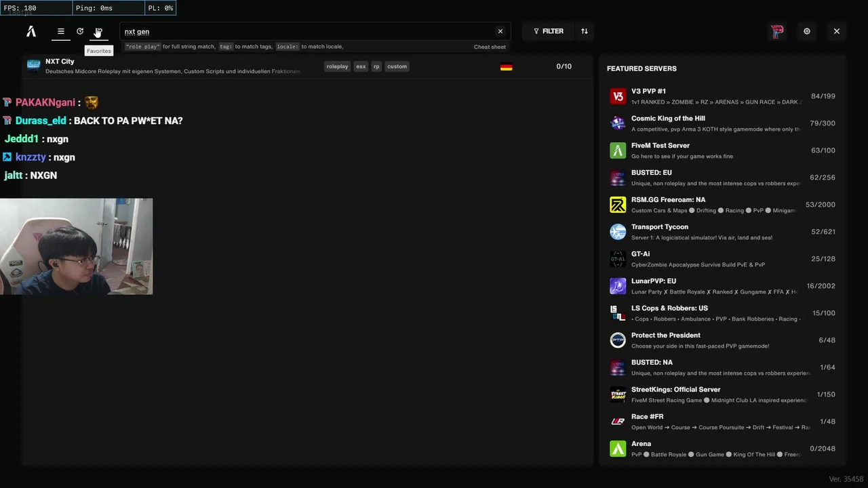Select the BUSTED: NA server title
Image resolution: width=868 pixels, height=488 pixels.
click(x=652, y=362)
